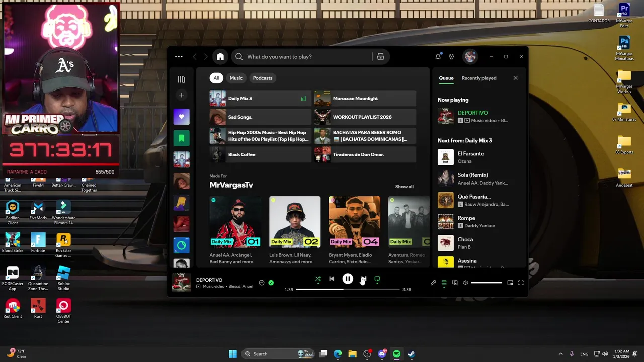Open Daily Mix 01 card
644x362 pixels.
pyautogui.click(x=235, y=230)
